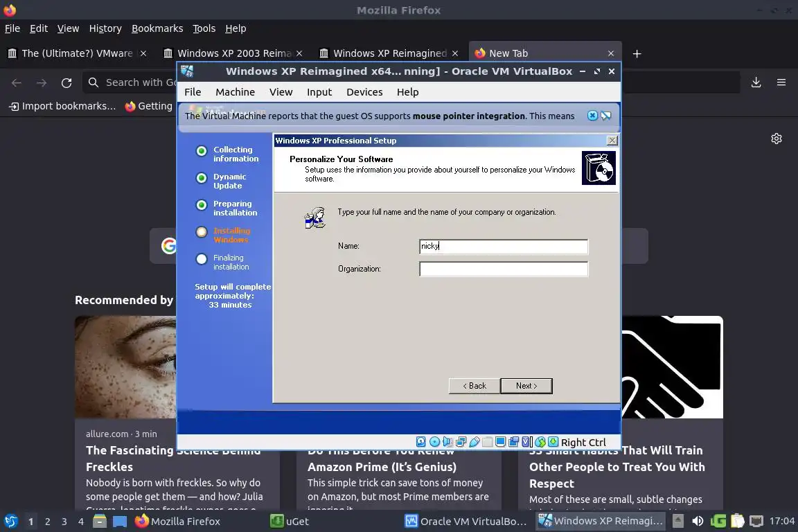Click the Name input field containing nicky
Image resolution: width=798 pixels, height=532 pixels.
(x=504, y=247)
